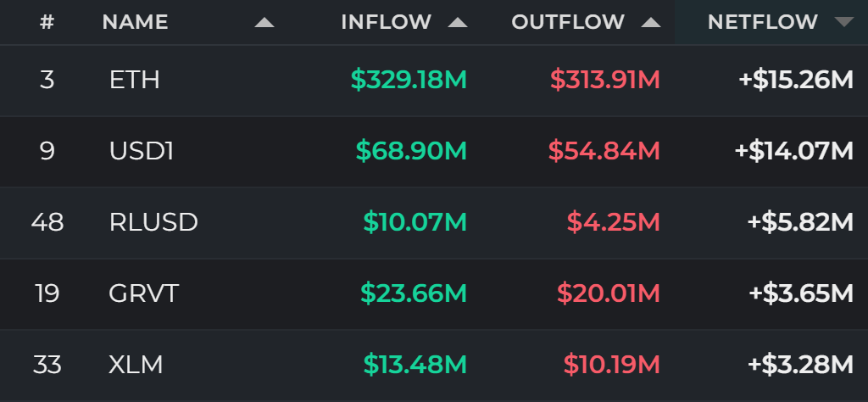Sort by the NAME column arrow
This screenshot has width=868, height=402.
tap(264, 22)
